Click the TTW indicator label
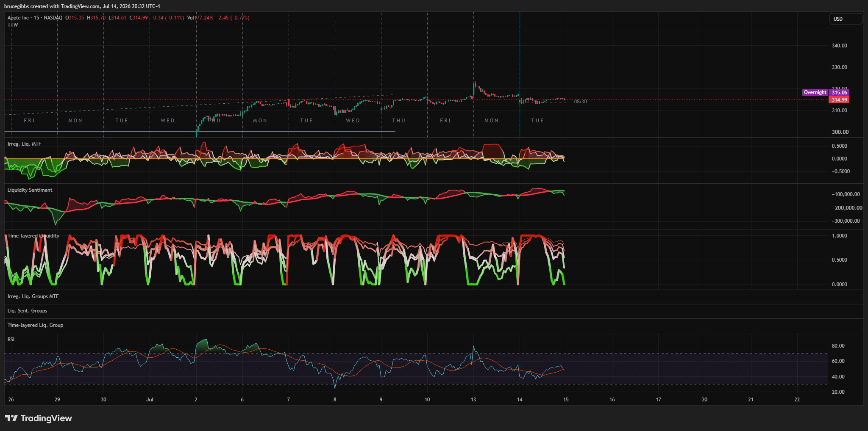The image size is (868, 431). coord(13,25)
